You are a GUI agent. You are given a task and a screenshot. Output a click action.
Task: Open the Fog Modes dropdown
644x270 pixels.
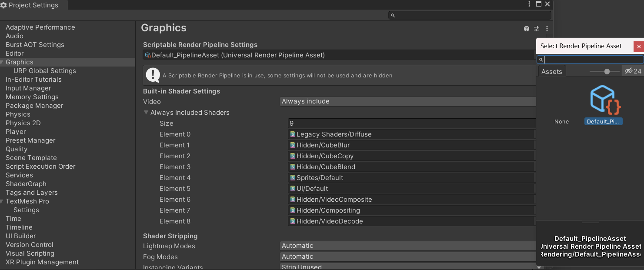[408, 257]
